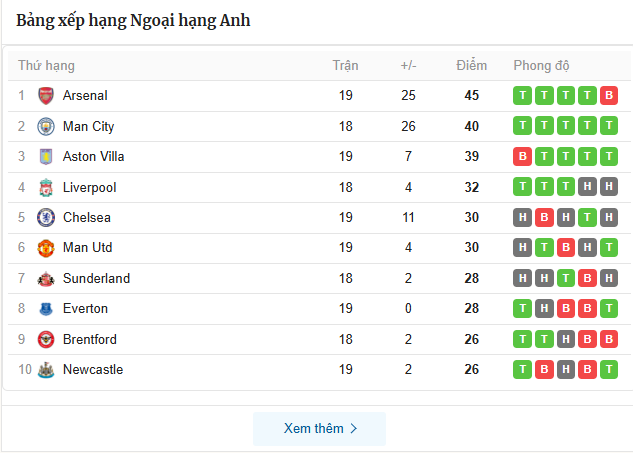Click the chevron beside Xem thêm

(353, 429)
